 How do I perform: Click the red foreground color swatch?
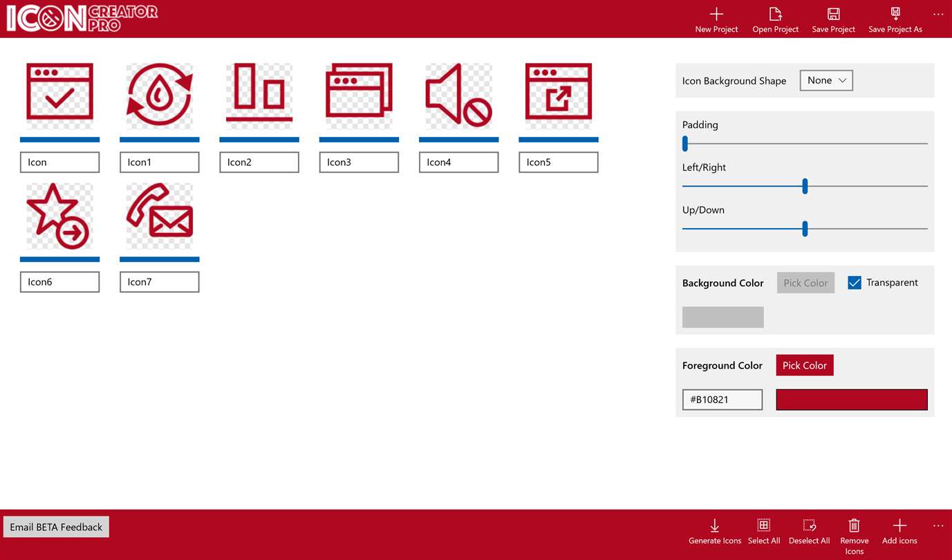pos(852,400)
